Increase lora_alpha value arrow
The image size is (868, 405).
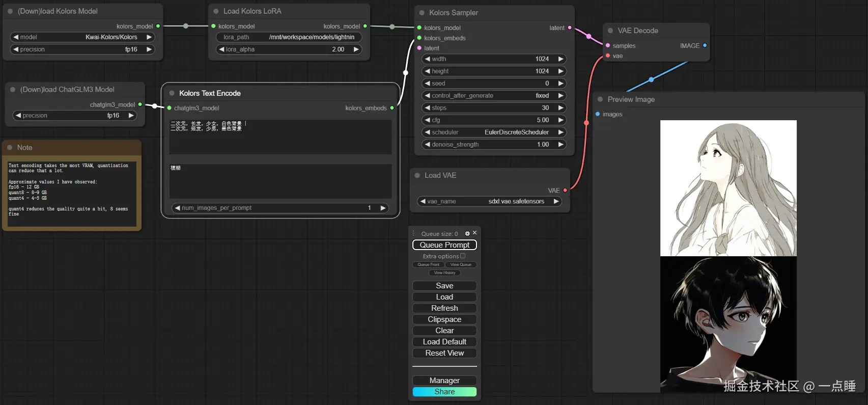point(356,49)
